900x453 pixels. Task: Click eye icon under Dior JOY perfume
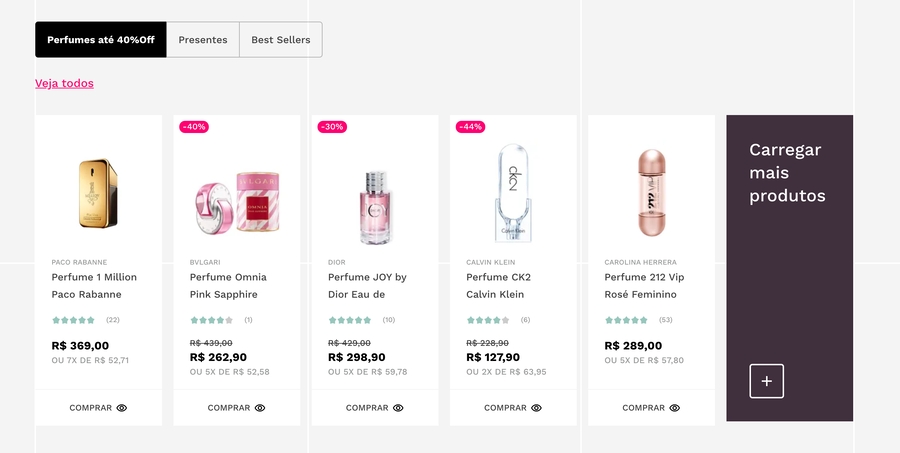point(398,408)
